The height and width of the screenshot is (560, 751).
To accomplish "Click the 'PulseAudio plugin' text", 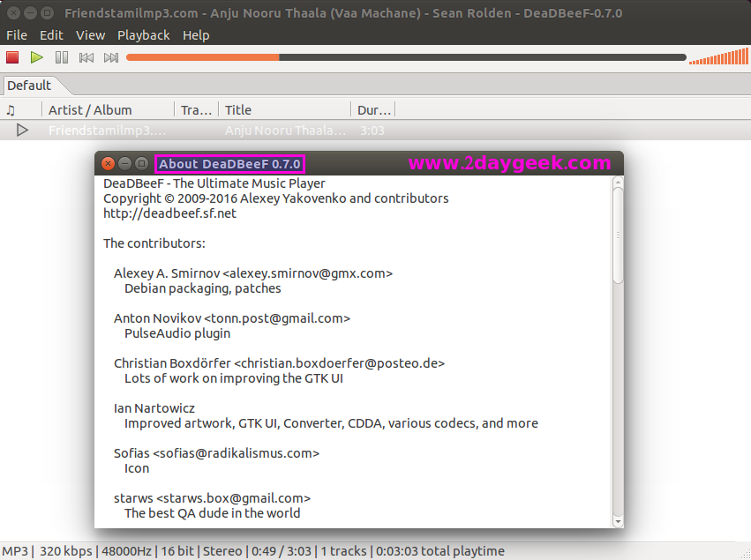I will pyautogui.click(x=177, y=333).
